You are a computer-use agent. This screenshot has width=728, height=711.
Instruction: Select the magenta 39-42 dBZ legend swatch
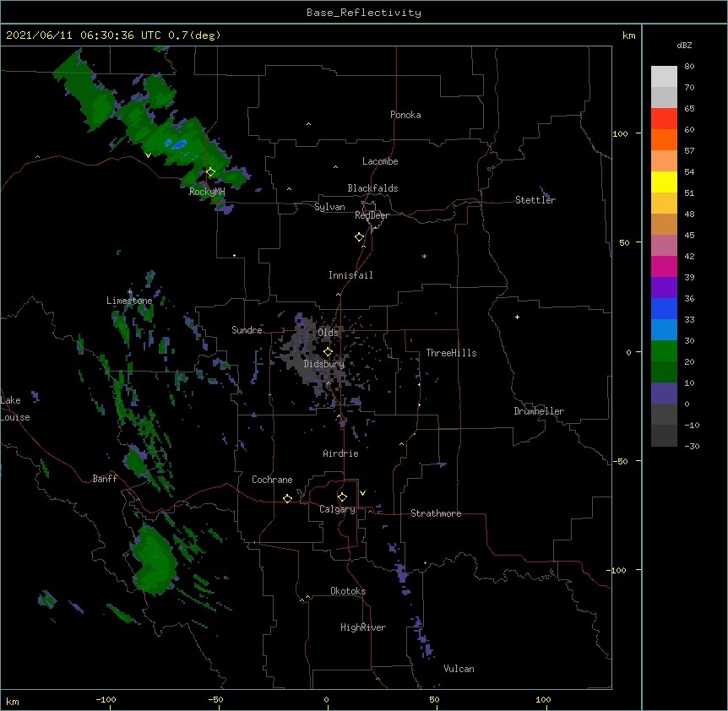(664, 266)
